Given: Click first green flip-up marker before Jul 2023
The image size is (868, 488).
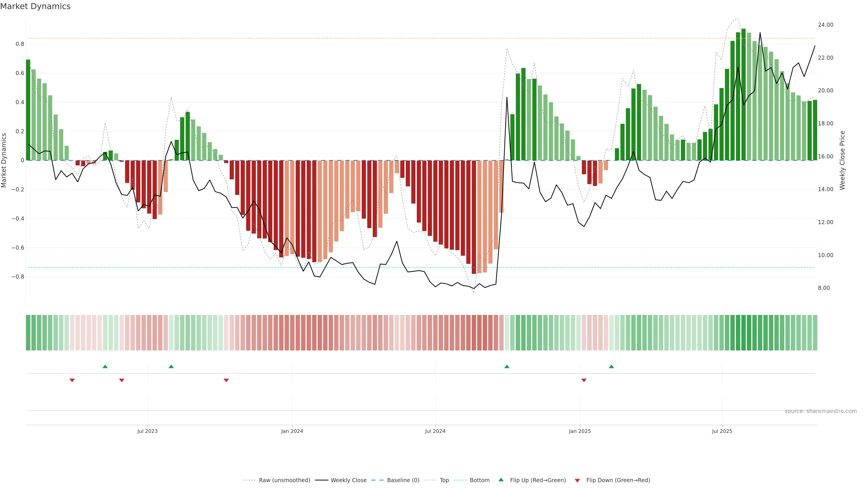Looking at the screenshot, I should point(105,366).
